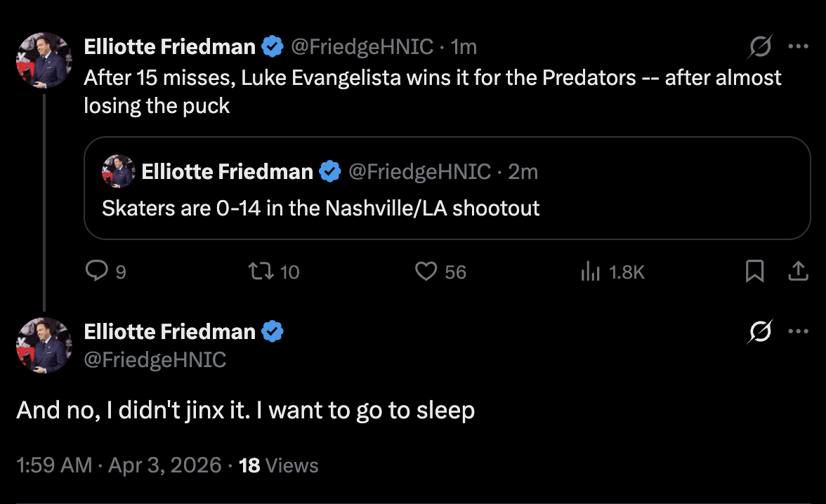Viewport: 826px width, 504px height.
Task: Click the 1:59 AM Apr 3 timestamp
Action: pyautogui.click(x=119, y=465)
